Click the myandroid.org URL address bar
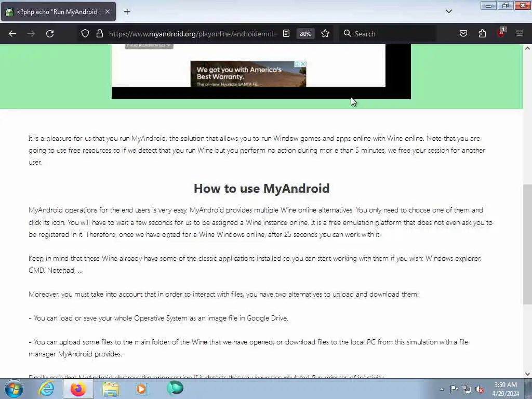Viewport: 532px width, 399px height. [192, 34]
